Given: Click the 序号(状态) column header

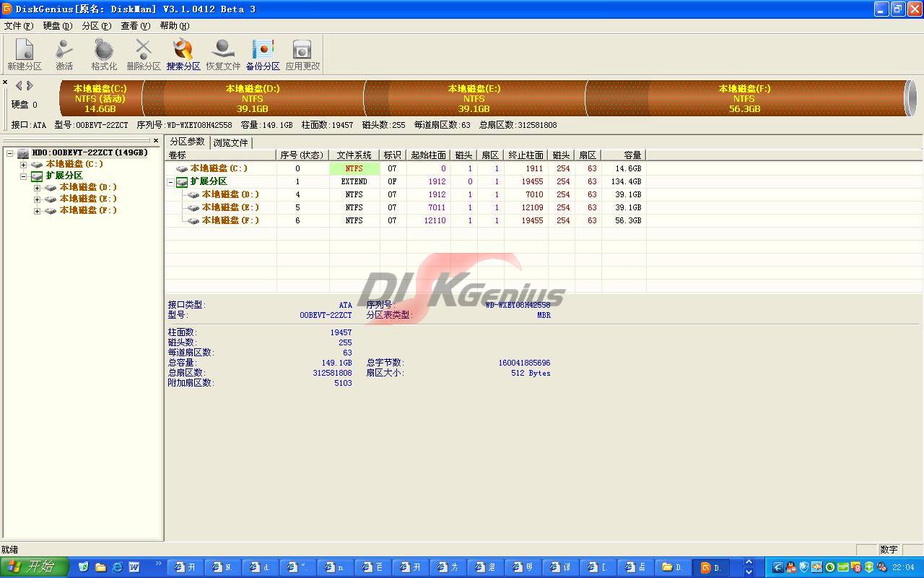Looking at the screenshot, I should 302,155.
